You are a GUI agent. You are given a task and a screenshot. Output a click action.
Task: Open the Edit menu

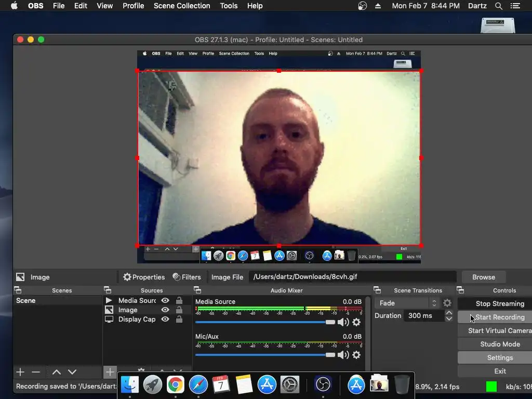[81, 6]
